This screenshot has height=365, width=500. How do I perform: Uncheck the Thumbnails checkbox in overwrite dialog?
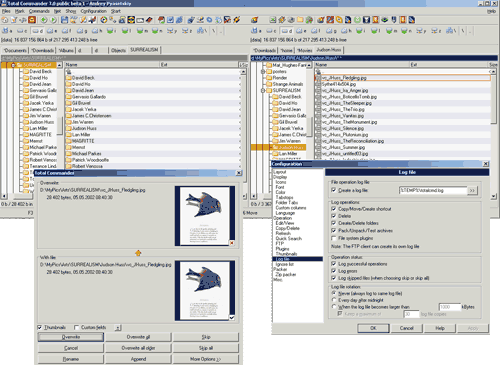click(40, 327)
